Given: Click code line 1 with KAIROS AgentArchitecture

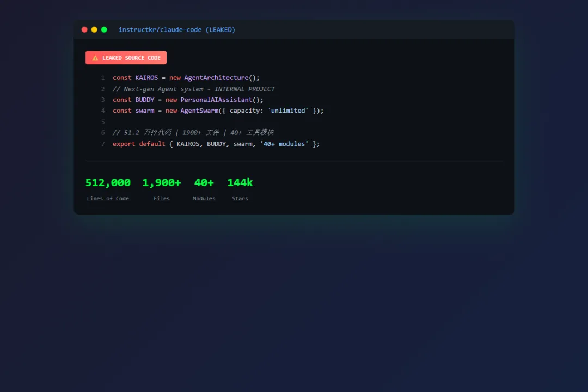Looking at the screenshot, I should 186,78.
